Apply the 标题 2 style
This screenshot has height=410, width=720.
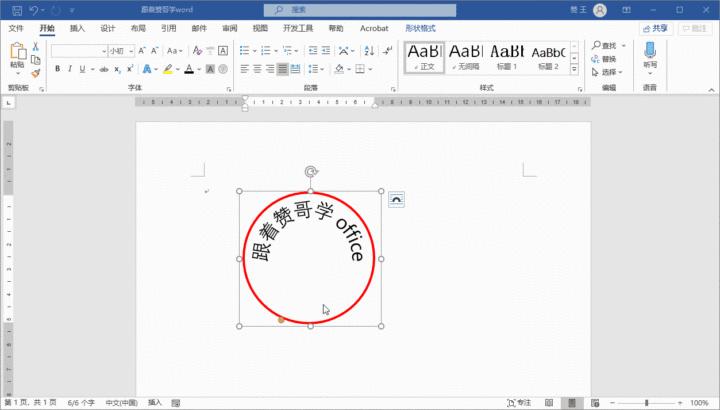[548, 57]
